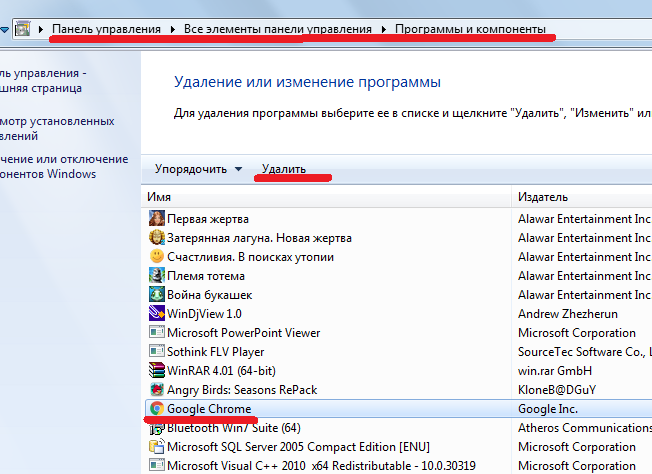Click the WinDjView 1.0 icon

(x=156, y=313)
